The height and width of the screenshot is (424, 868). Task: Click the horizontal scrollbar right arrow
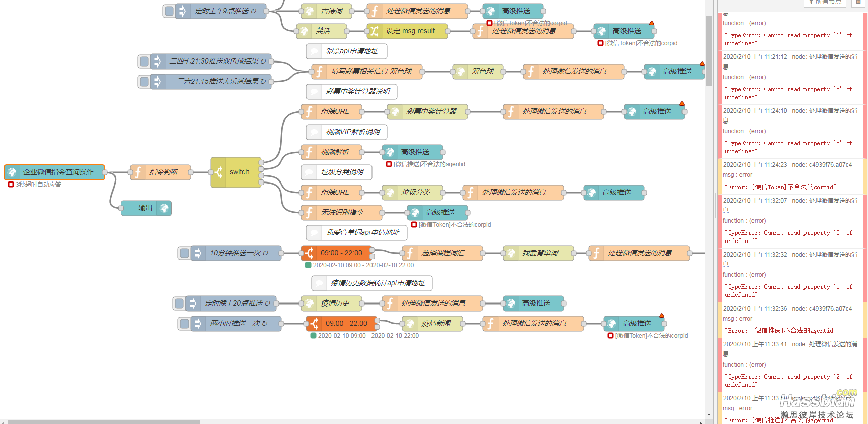pos(701,421)
